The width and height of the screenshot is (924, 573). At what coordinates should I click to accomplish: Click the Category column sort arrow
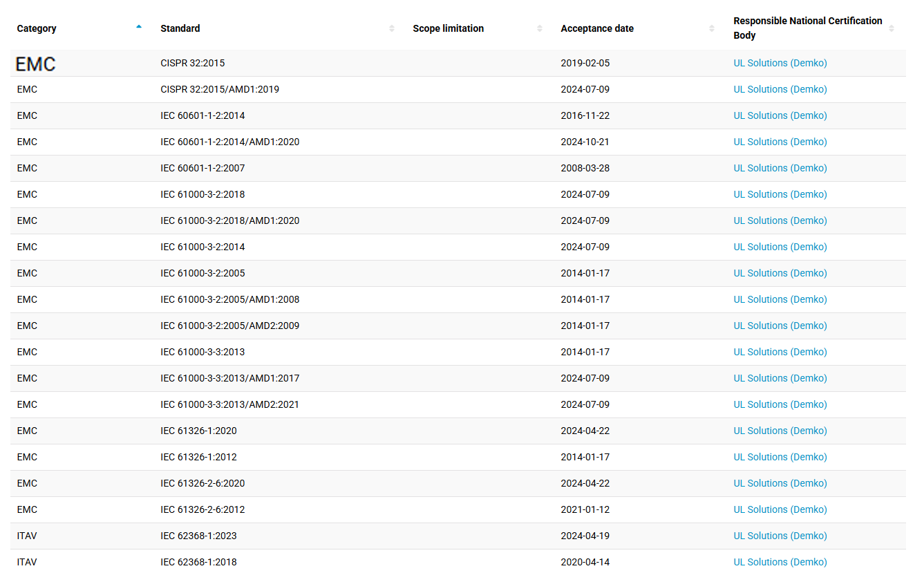(139, 27)
